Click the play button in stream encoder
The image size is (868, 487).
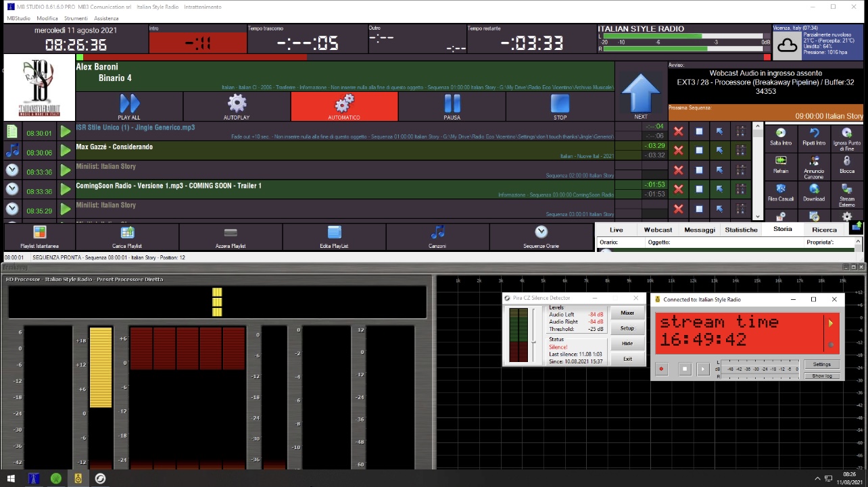(x=703, y=369)
